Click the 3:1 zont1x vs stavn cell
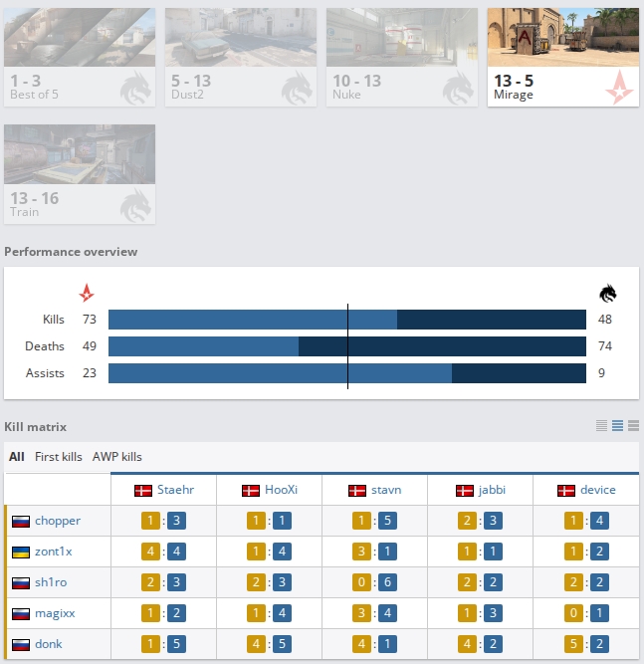 (x=374, y=552)
